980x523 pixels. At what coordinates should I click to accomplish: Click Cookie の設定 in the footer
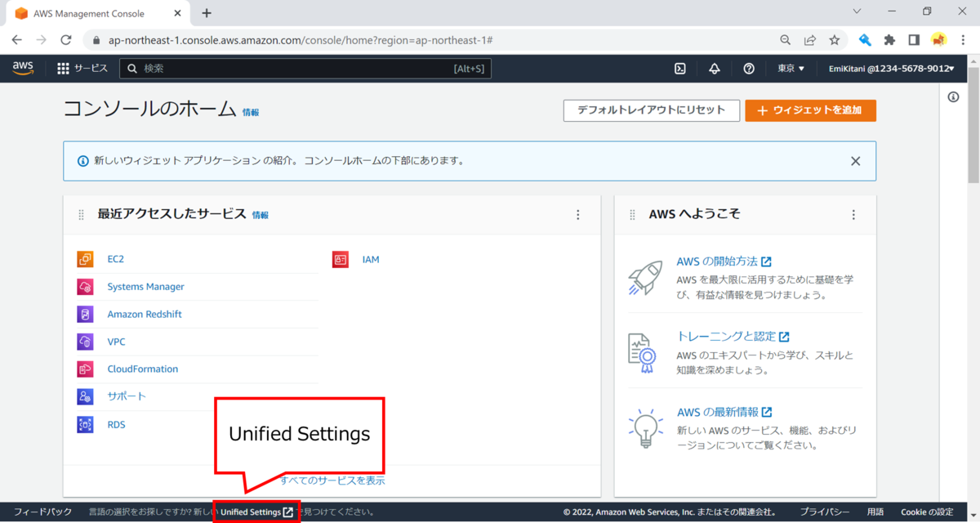tap(927, 512)
